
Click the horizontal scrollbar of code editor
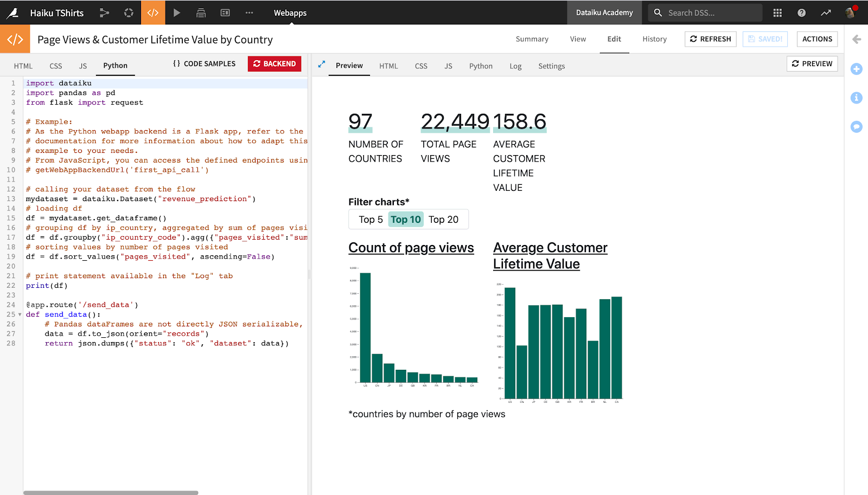111,492
